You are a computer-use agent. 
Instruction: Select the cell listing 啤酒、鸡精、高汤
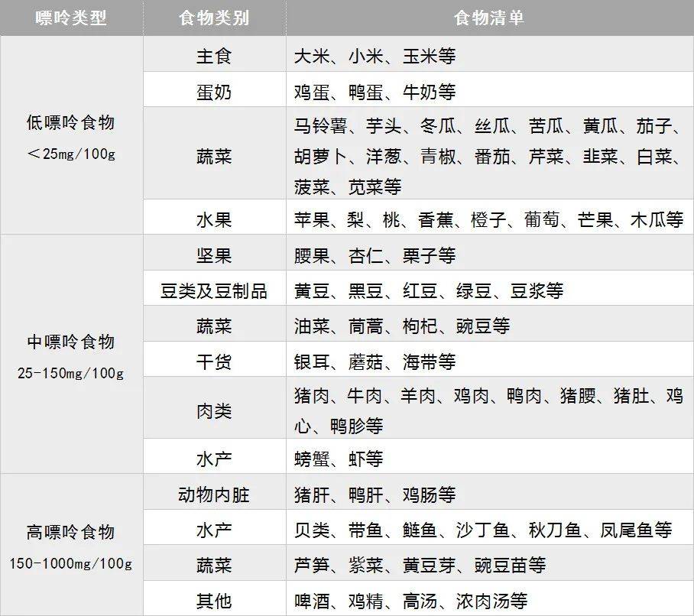tap(489, 601)
